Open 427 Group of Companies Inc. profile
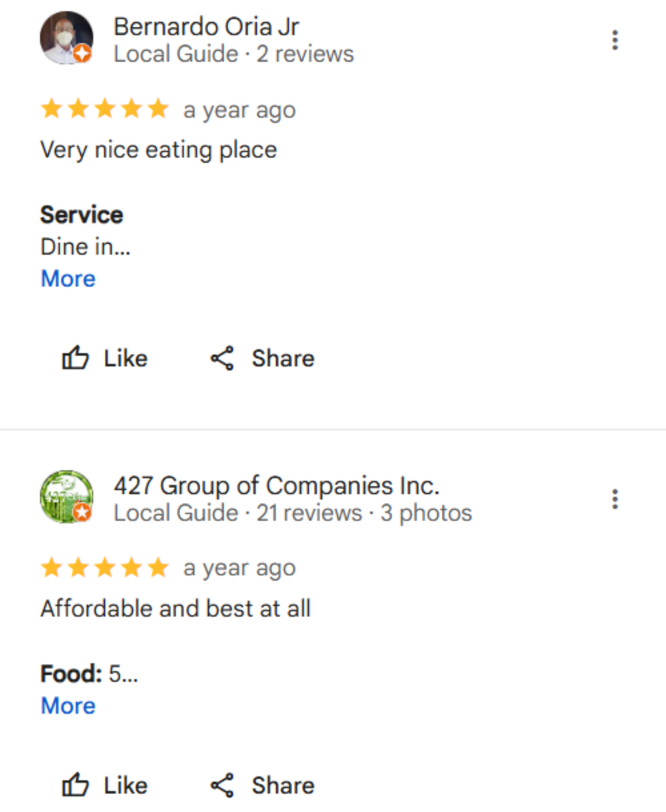The image size is (666, 812). [x=276, y=486]
